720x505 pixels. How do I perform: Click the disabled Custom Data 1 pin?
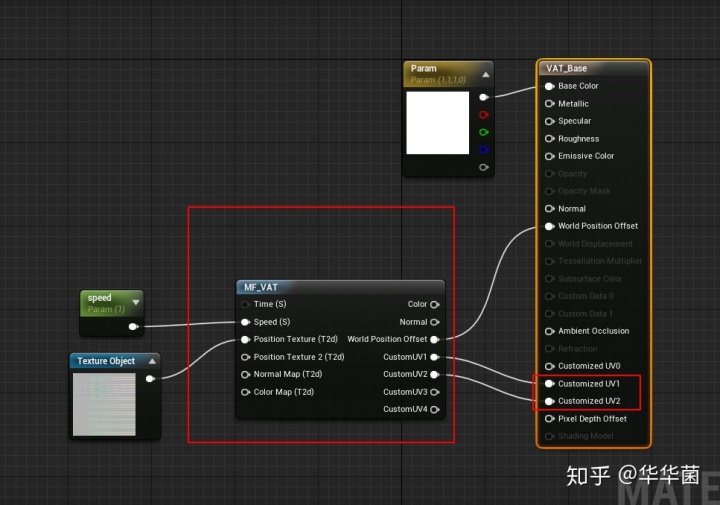point(549,314)
